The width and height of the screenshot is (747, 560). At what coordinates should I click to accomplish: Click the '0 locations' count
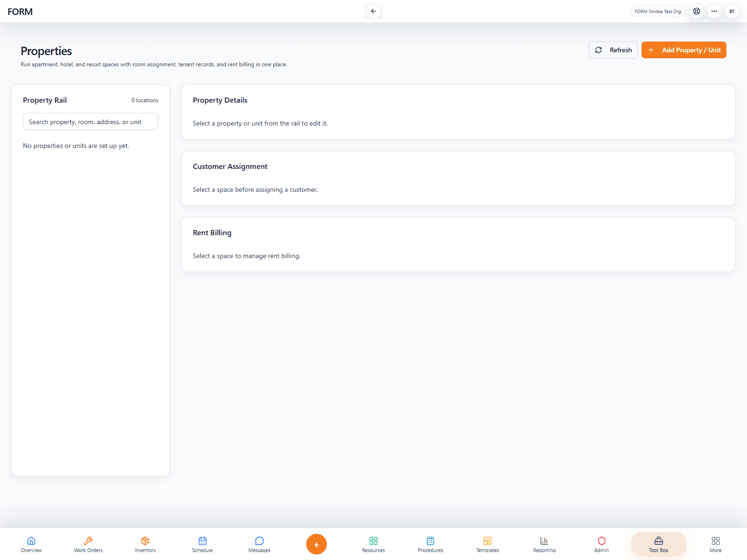click(x=145, y=100)
